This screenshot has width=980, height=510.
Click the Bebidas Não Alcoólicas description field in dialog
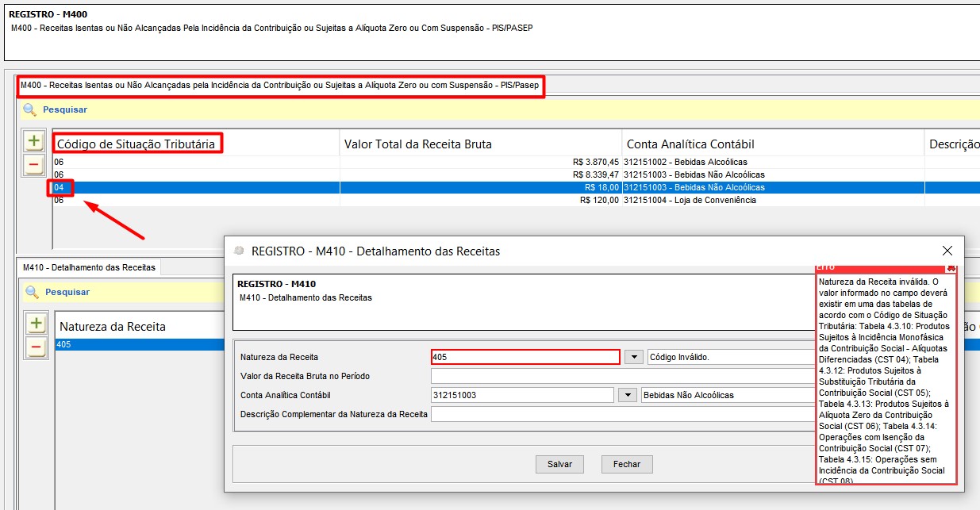728,395
